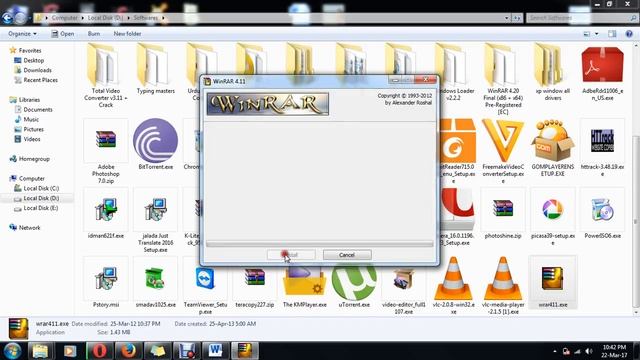Open the Organize dropdown menu

22,34
